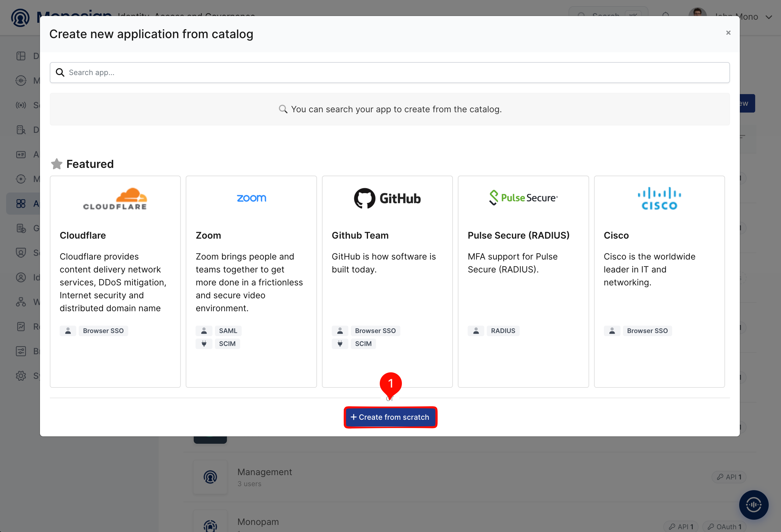The width and height of the screenshot is (781, 532).
Task: Click the Cisco card title
Action: point(616,235)
